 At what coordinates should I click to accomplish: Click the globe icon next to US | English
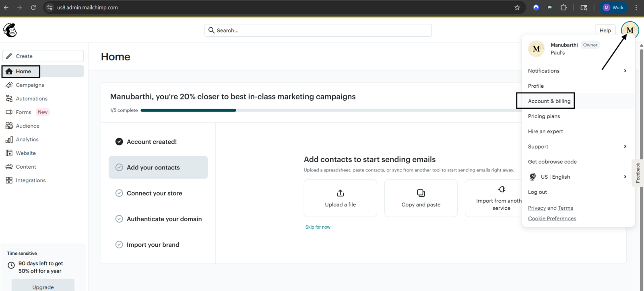point(533,177)
